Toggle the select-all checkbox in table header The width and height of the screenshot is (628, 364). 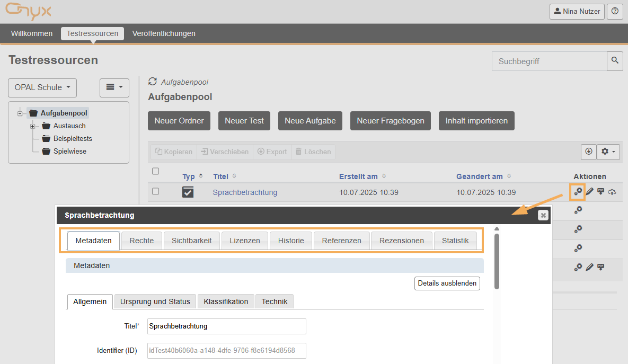coord(155,171)
